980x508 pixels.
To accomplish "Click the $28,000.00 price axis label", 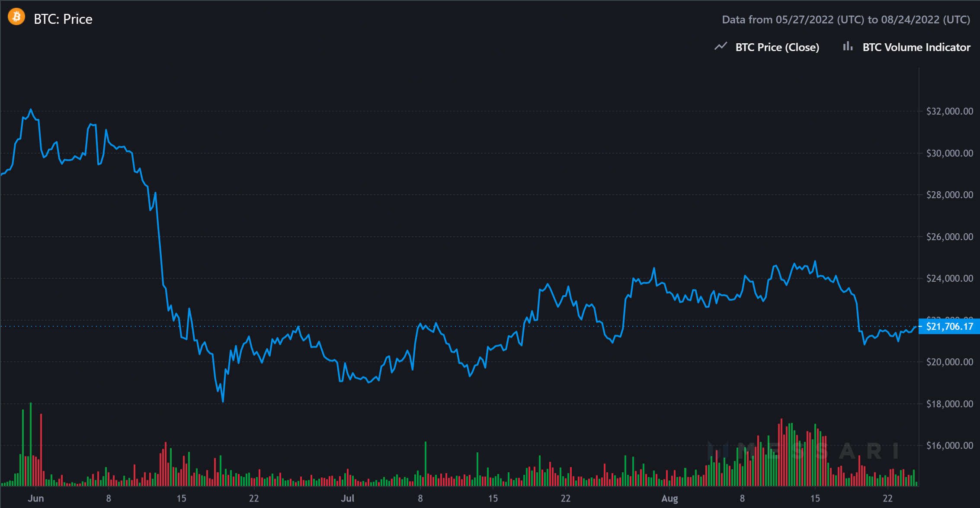I will coord(949,195).
